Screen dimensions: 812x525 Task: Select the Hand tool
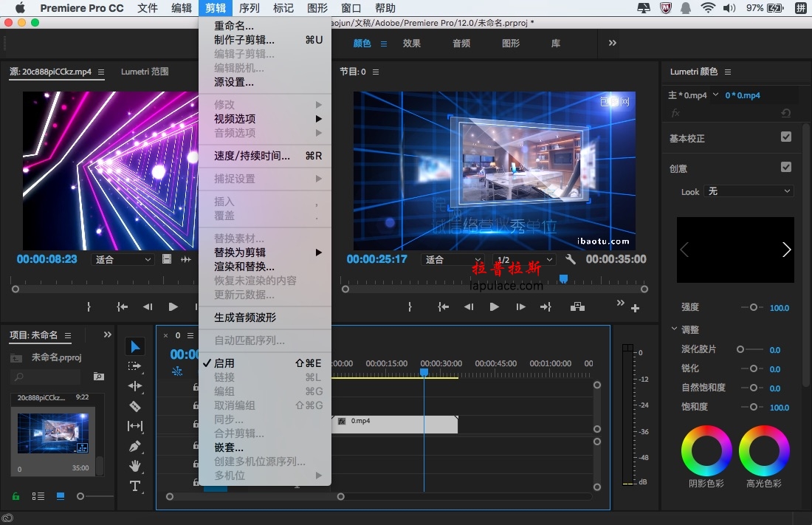coord(135,466)
